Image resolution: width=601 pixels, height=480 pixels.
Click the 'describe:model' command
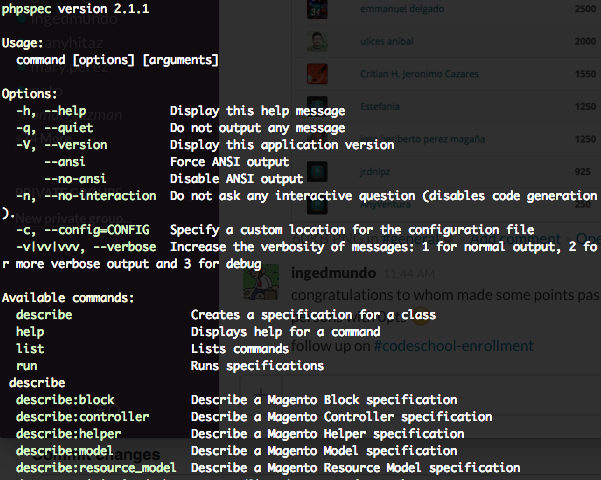(65, 451)
